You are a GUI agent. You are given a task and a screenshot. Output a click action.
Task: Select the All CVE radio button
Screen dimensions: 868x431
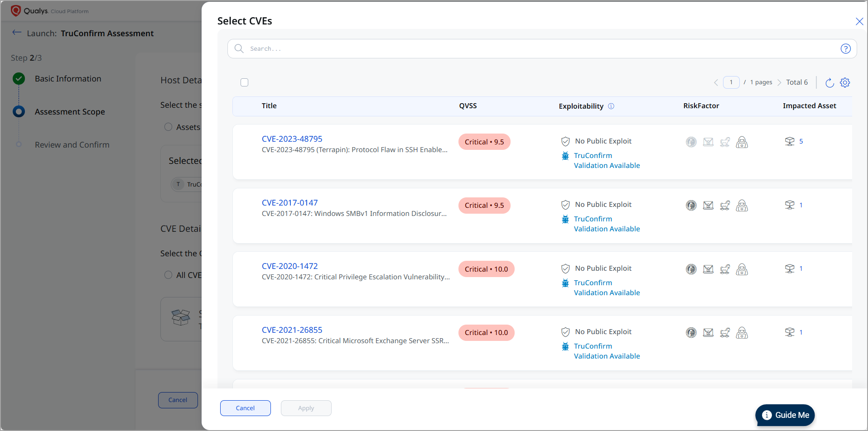168,275
